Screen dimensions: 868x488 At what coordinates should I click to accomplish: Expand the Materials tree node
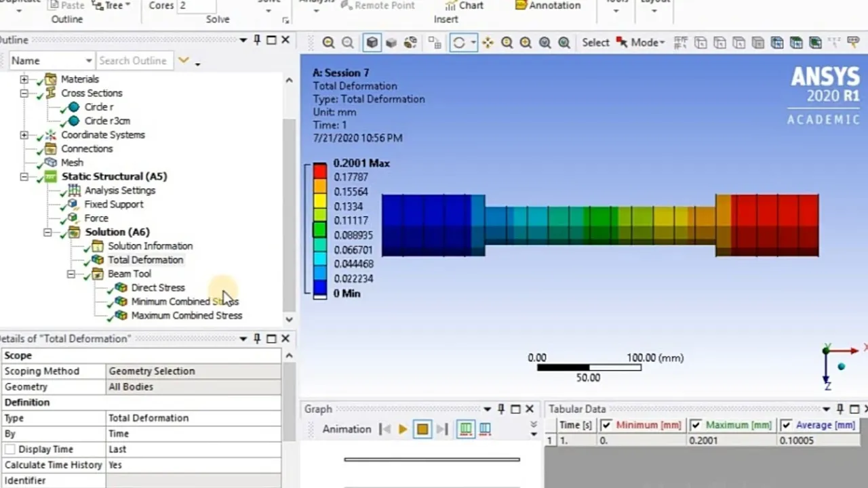tap(24, 79)
